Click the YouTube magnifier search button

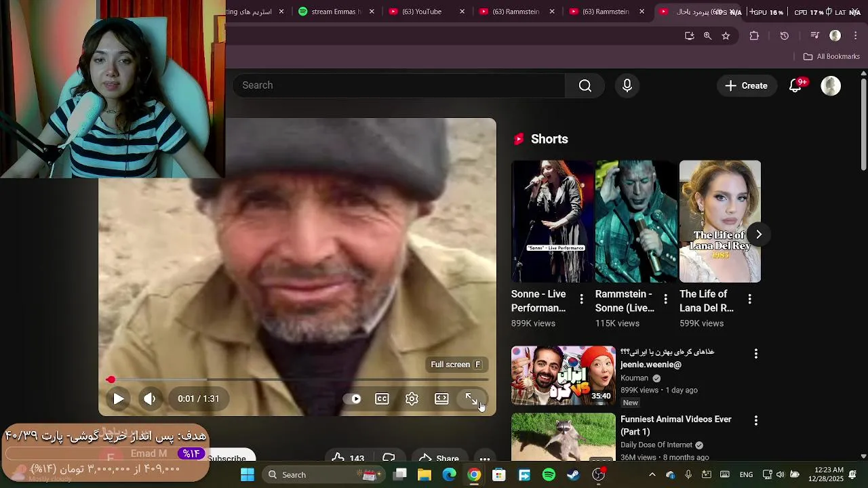point(585,85)
